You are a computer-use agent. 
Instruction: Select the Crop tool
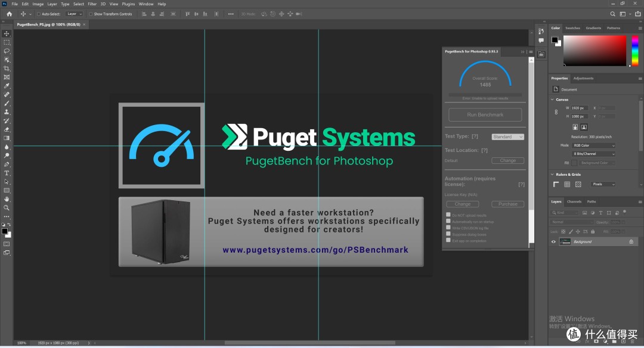click(7, 69)
